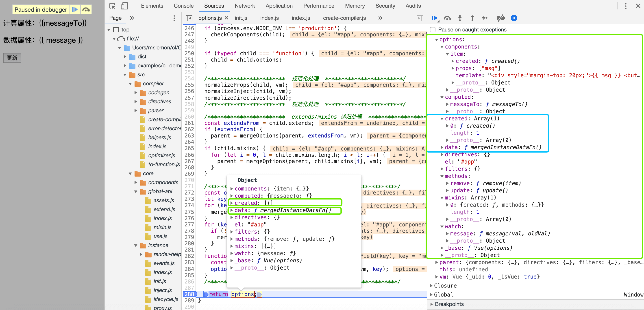Image resolution: width=644 pixels, height=310 pixels.
Task: Toggle breakpoint at line 288
Action: pos(189,294)
